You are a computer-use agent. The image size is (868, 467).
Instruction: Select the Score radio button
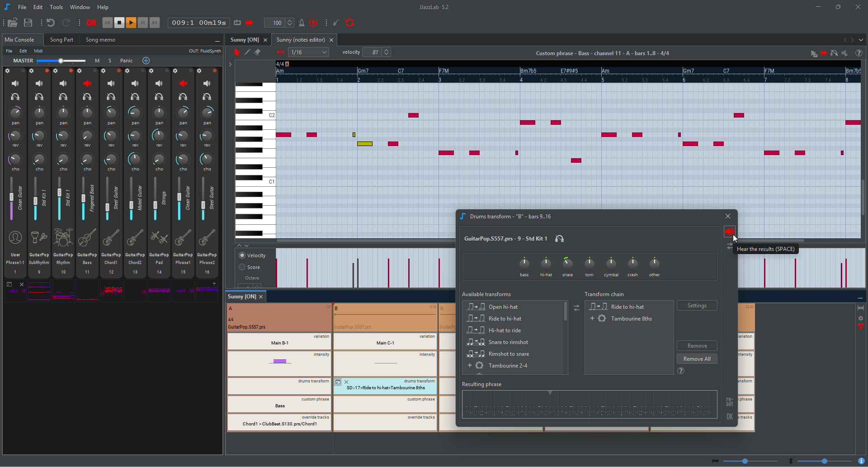tap(242, 267)
